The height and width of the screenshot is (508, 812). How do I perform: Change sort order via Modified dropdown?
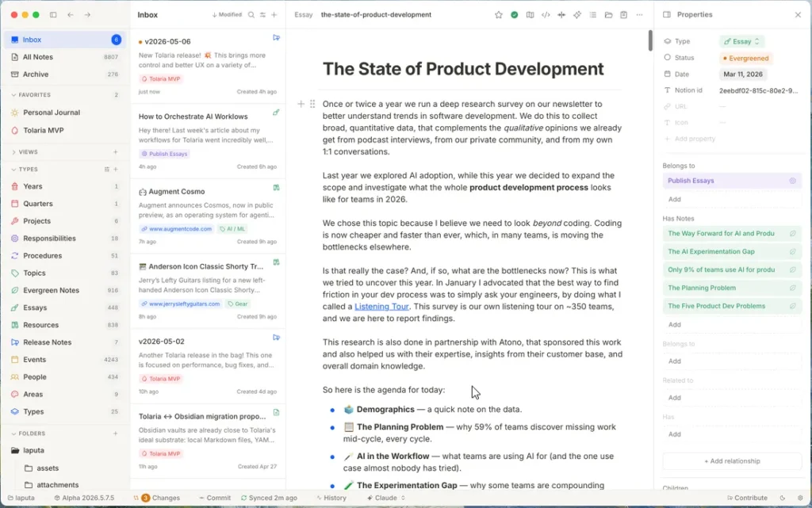click(227, 15)
